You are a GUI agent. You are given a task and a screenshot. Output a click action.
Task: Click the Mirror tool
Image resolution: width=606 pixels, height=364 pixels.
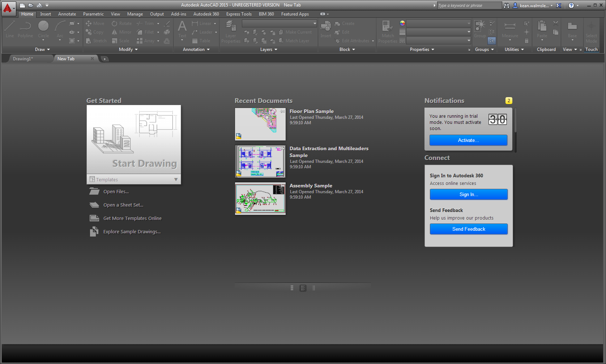pyautogui.click(x=121, y=32)
